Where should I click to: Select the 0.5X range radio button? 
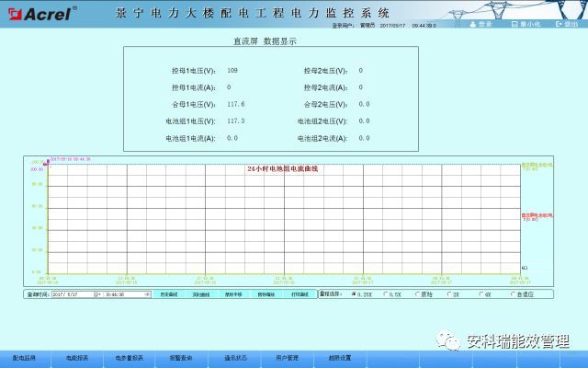[385, 294]
